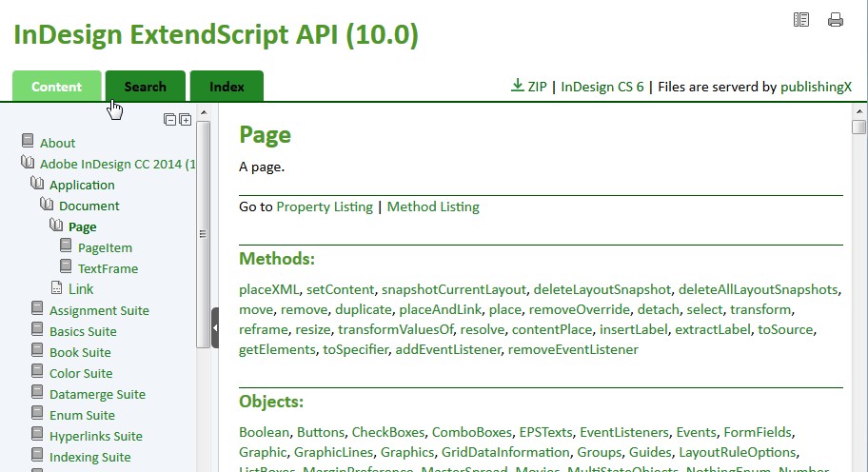Go to Method Listing
Viewport: 868px width, 472px height.
[x=433, y=206]
